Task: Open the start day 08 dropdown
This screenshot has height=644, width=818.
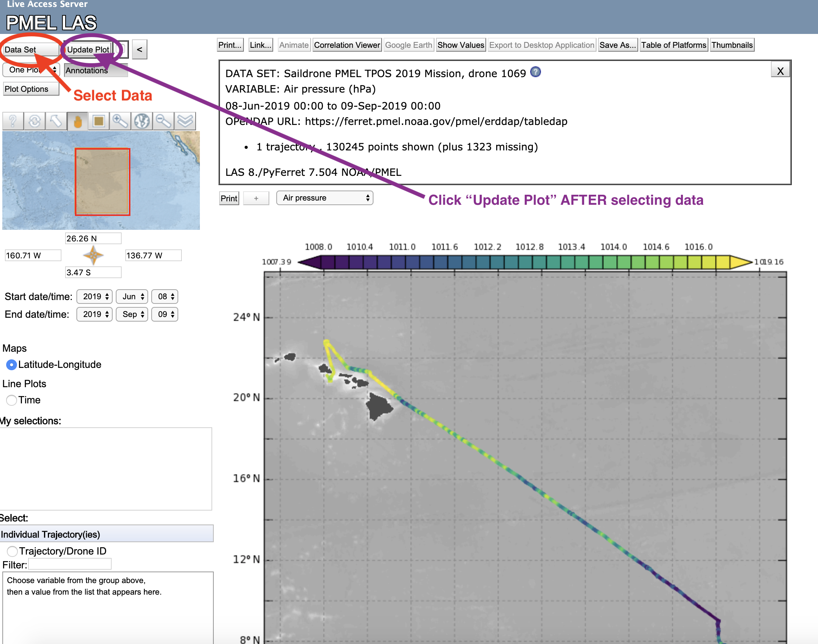Action: [165, 297]
